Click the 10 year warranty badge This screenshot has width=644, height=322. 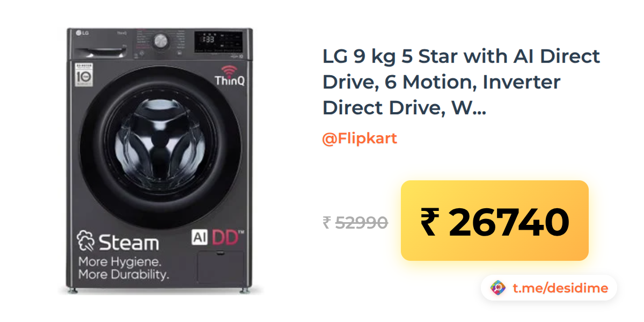(x=83, y=76)
